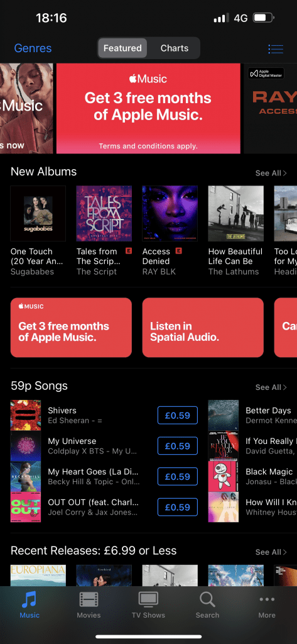Expand See All for Recent Releases
This screenshot has width=297, height=644.
coord(271,552)
